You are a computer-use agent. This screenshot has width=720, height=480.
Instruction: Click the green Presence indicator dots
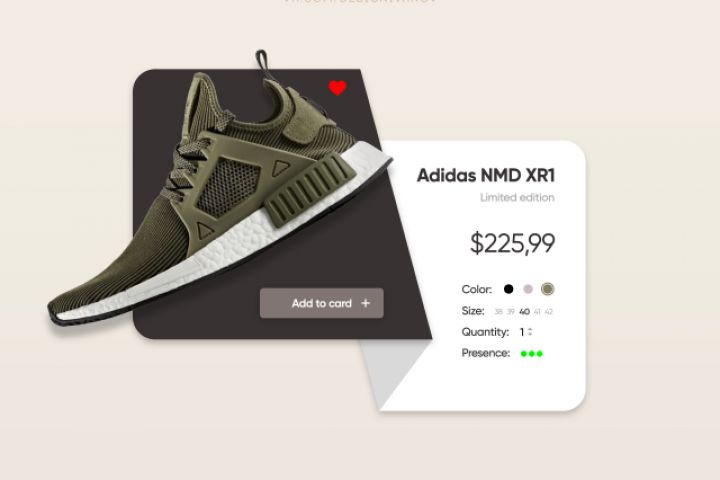point(532,354)
